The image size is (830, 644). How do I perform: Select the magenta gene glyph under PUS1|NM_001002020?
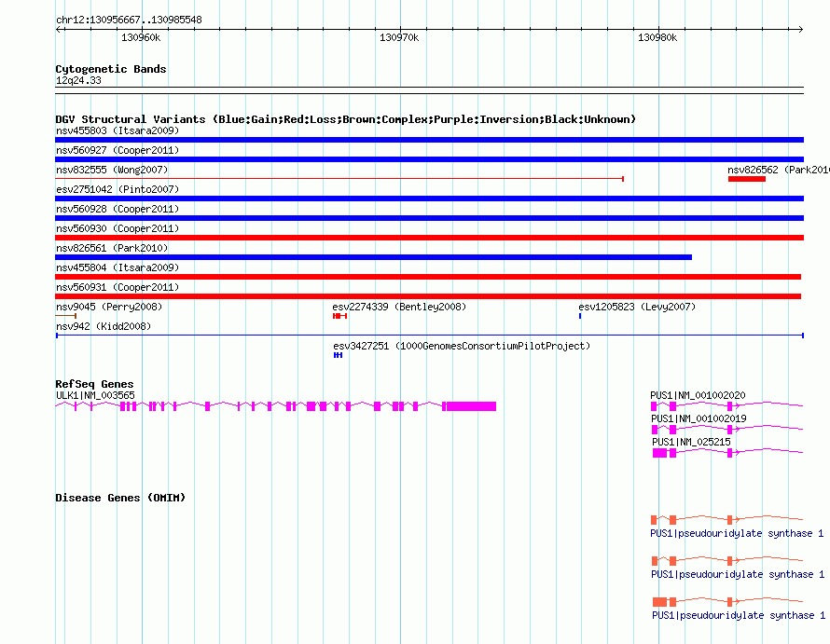tap(726, 405)
